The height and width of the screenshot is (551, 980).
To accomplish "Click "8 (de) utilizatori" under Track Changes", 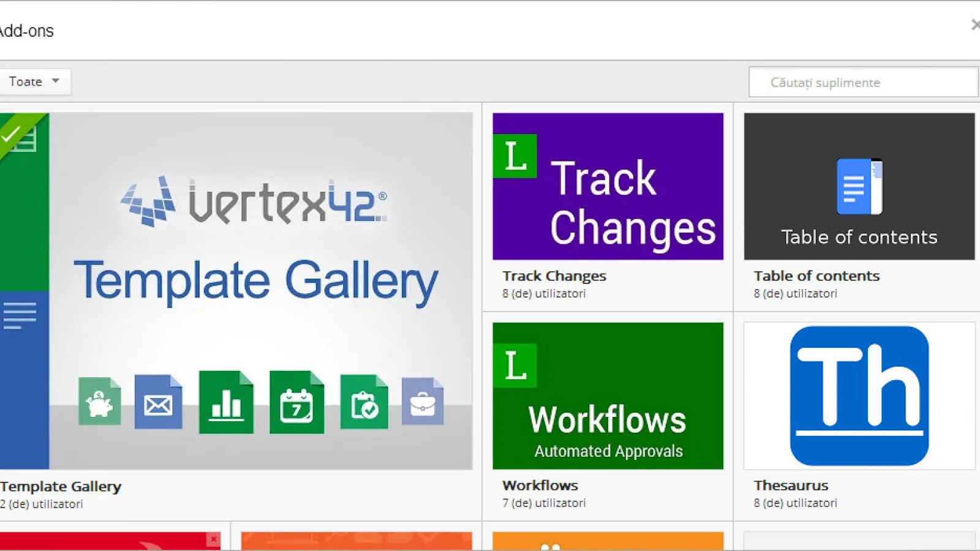I will pos(544,294).
